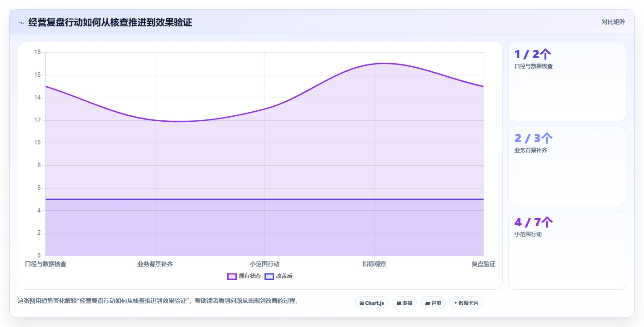Click the 指标观察 x-axis label

(x=374, y=264)
